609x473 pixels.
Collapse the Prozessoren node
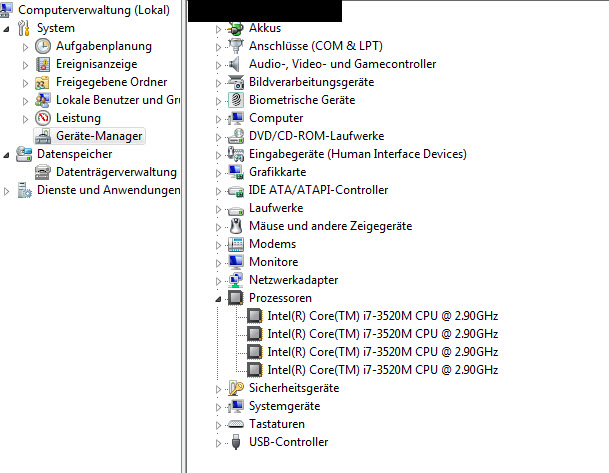coord(218,299)
